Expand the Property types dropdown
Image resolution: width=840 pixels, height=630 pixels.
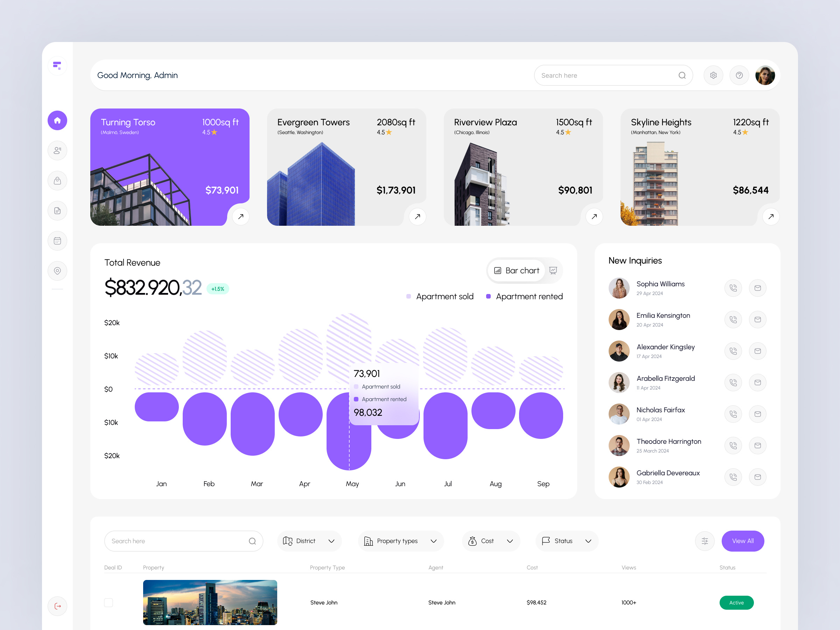[400, 541]
